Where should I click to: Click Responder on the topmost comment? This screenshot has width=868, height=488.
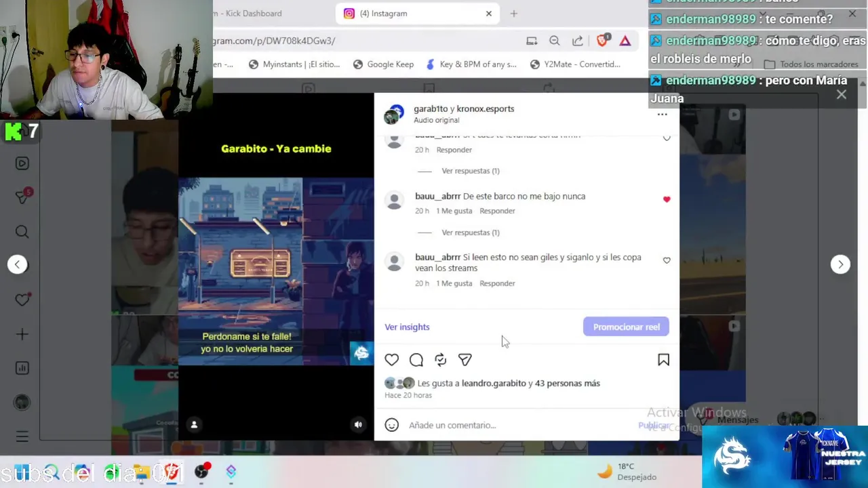(x=454, y=150)
